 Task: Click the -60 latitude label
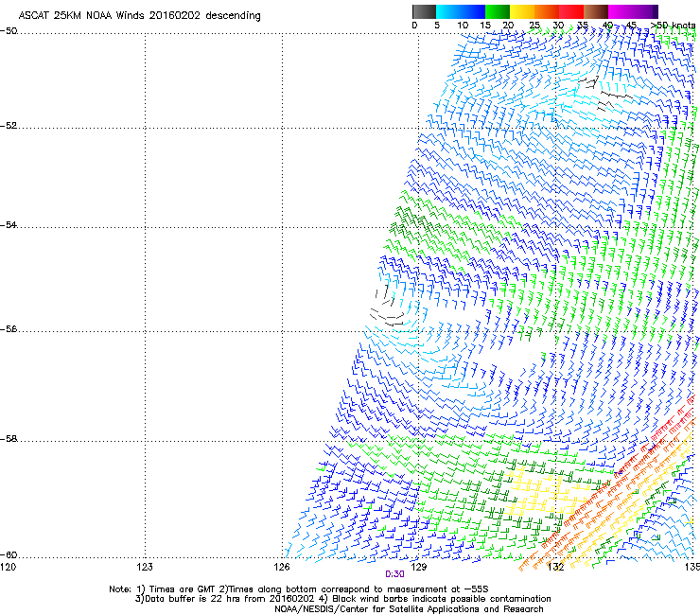click(x=9, y=554)
